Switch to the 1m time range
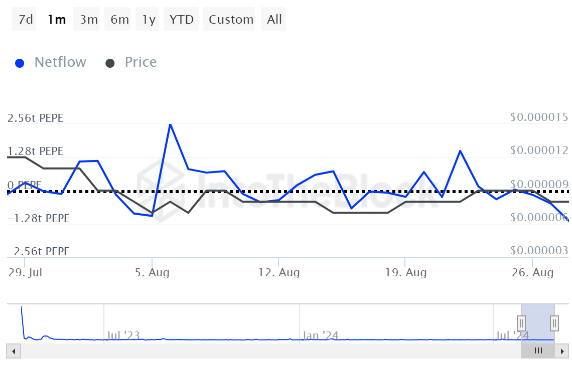 [x=57, y=19]
